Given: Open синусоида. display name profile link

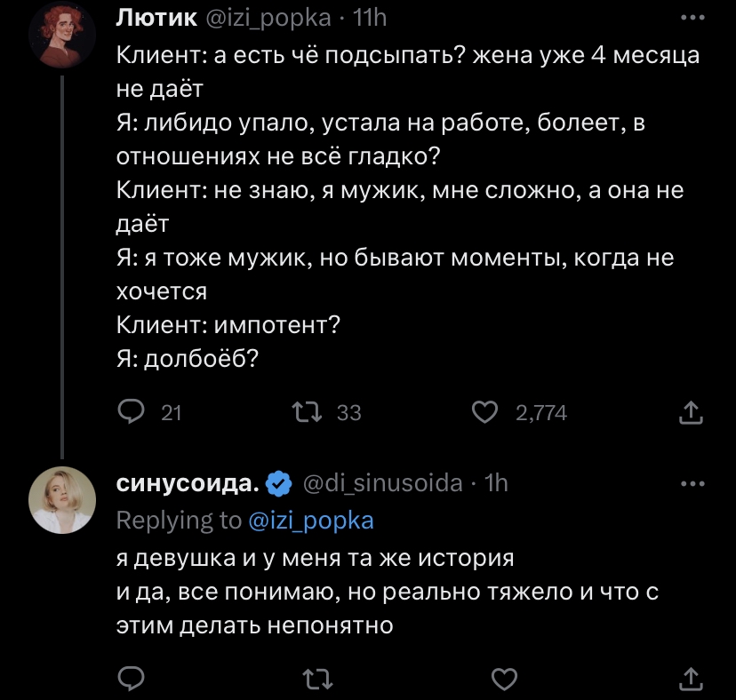Looking at the screenshot, I should click(188, 482).
